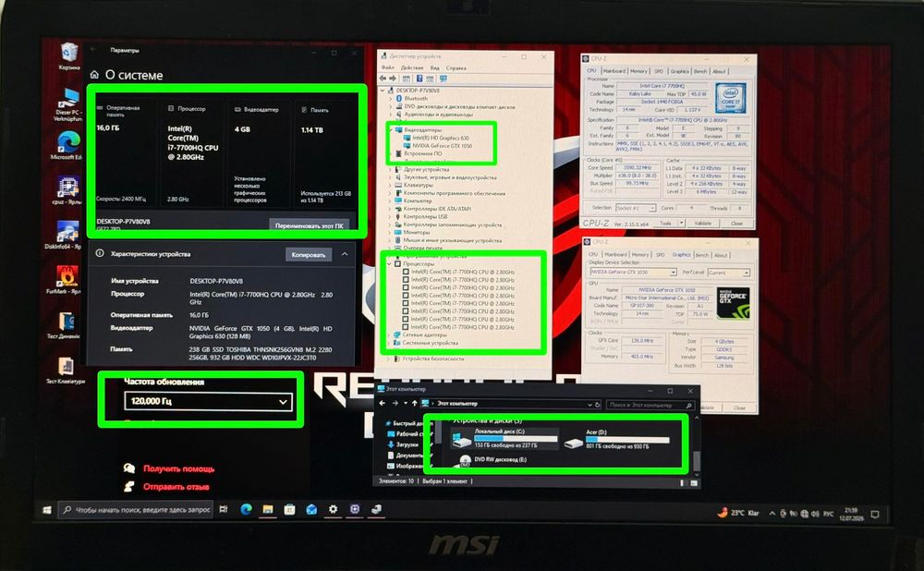Viewport: 924px width, 571px height.
Task: Click the blue help icon in Device Manager toolbar
Action: [419, 79]
